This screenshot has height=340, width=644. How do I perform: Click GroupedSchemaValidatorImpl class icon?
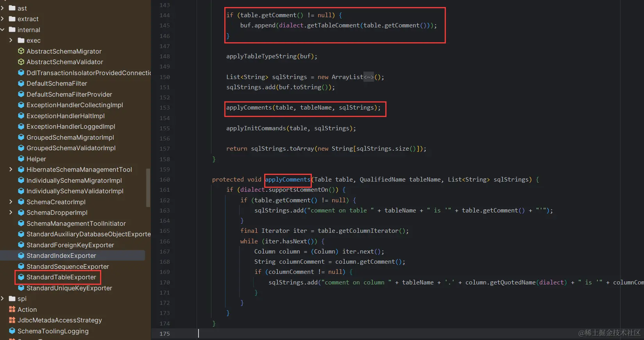pos(21,148)
